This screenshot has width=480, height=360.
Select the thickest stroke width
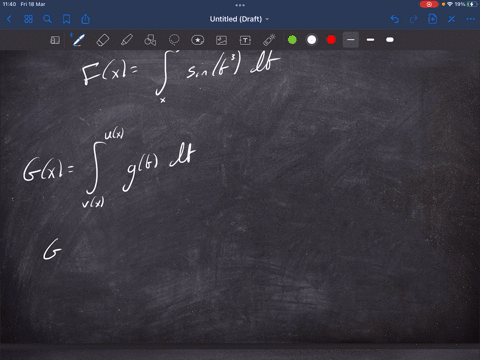pos(390,40)
